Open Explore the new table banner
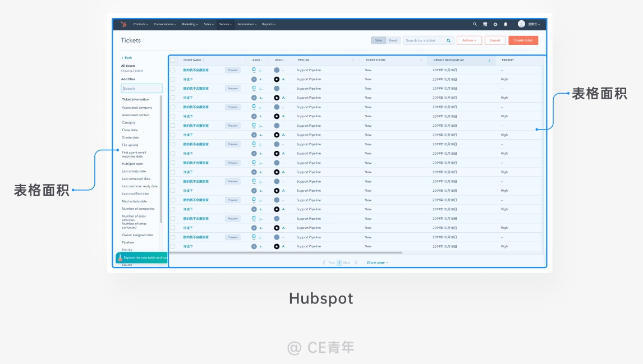Viewport: 643px width, 364px height. [x=142, y=257]
